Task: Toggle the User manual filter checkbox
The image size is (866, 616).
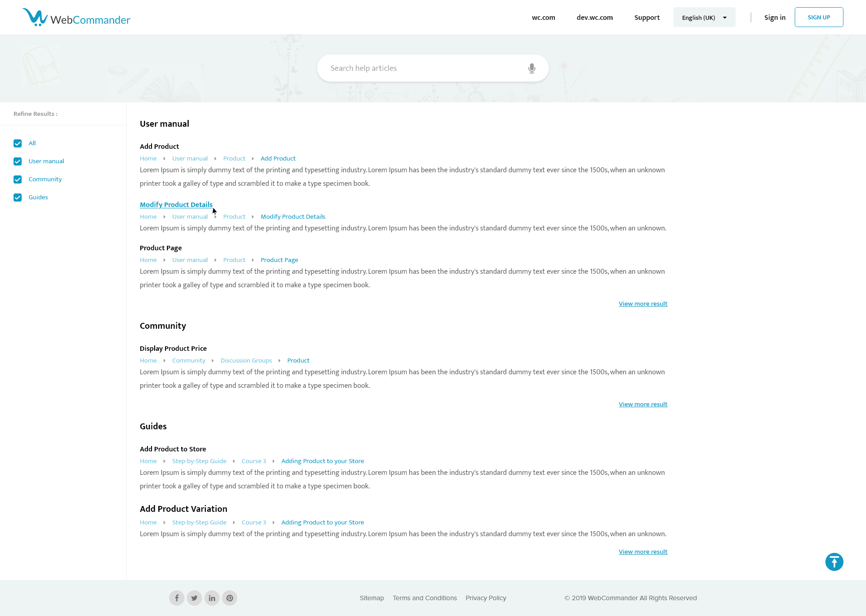Action: point(18,161)
